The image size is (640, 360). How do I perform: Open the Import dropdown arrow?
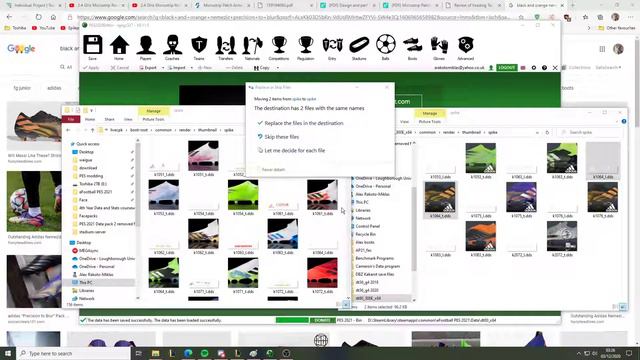pyautogui.click(x=191, y=68)
